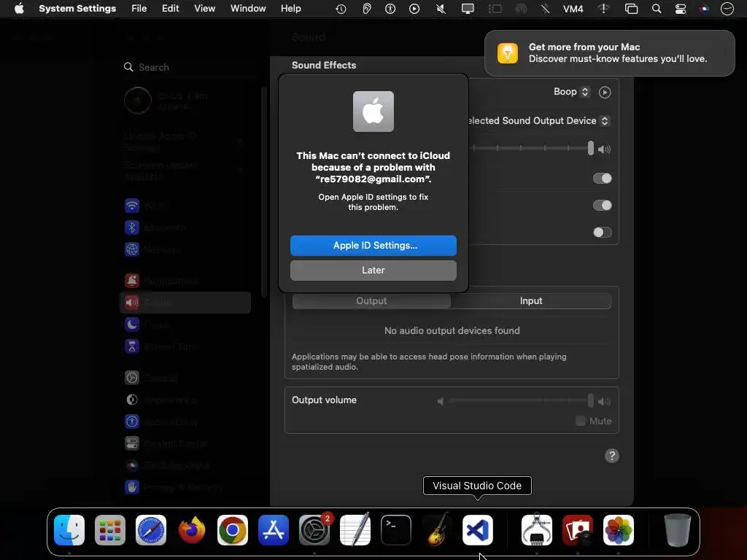Open General in the settings sidebar
This screenshot has width=747, height=560.
point(185,378)
